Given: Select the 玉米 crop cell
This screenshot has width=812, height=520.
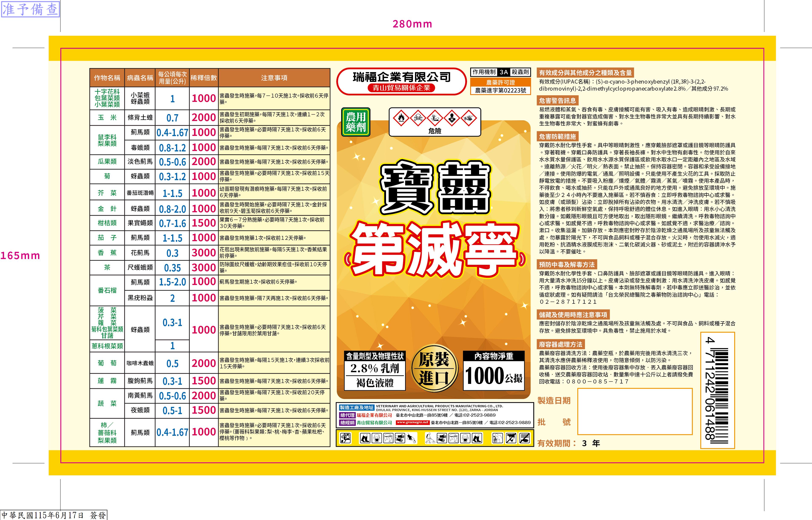Looking at the screenshot, I should point(107,118).
